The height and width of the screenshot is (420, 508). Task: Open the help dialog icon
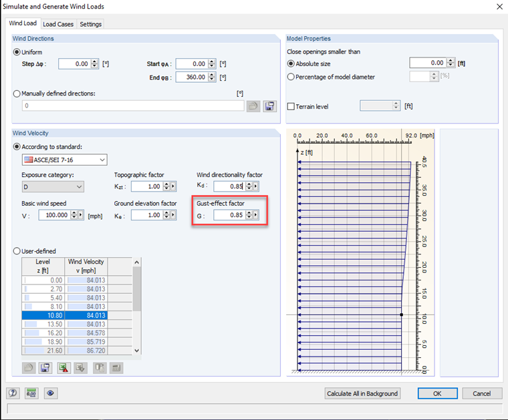13,393
